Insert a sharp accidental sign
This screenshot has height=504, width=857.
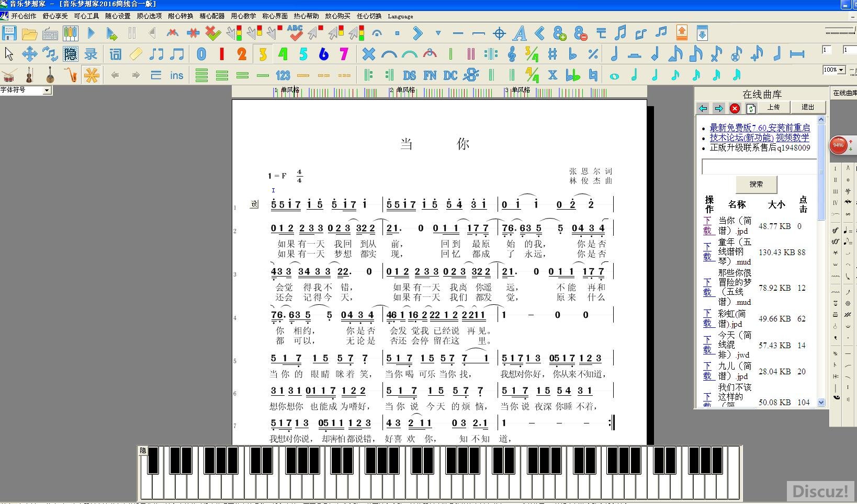coord(552,54)
